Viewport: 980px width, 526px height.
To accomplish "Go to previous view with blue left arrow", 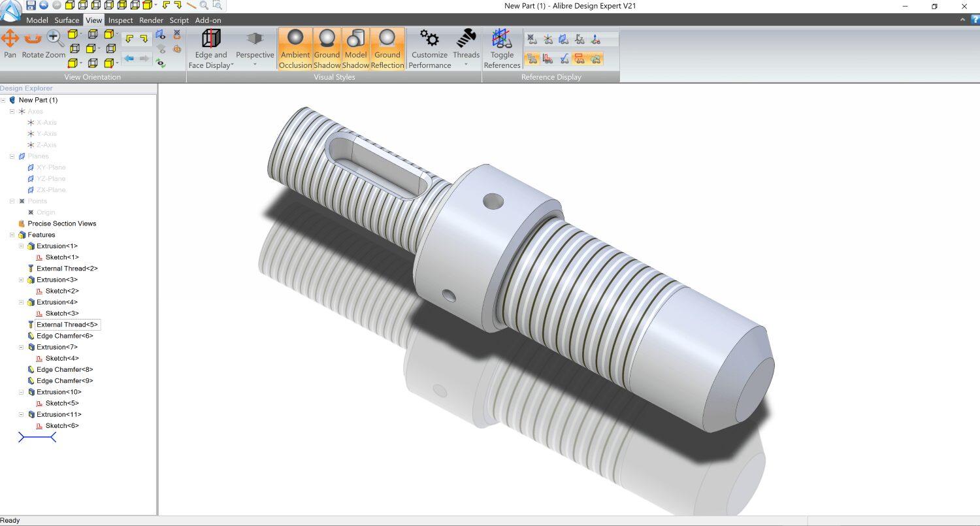I will (x=129, y=59).
